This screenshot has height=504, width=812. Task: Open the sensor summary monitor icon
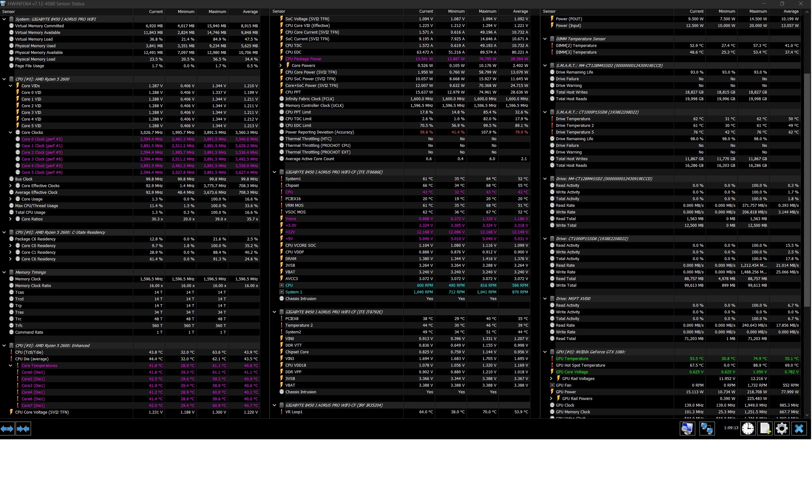point(687,429)
